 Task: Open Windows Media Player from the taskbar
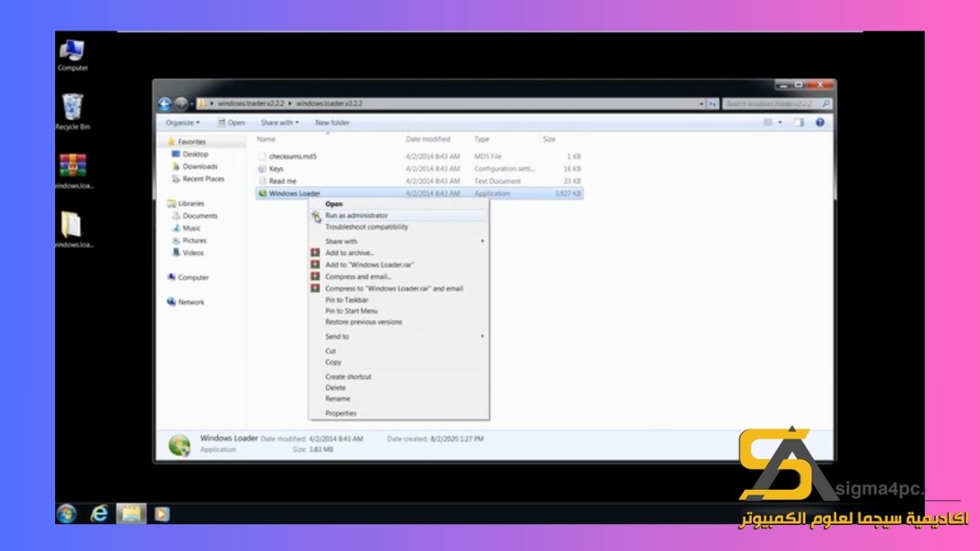click(161, 514)
